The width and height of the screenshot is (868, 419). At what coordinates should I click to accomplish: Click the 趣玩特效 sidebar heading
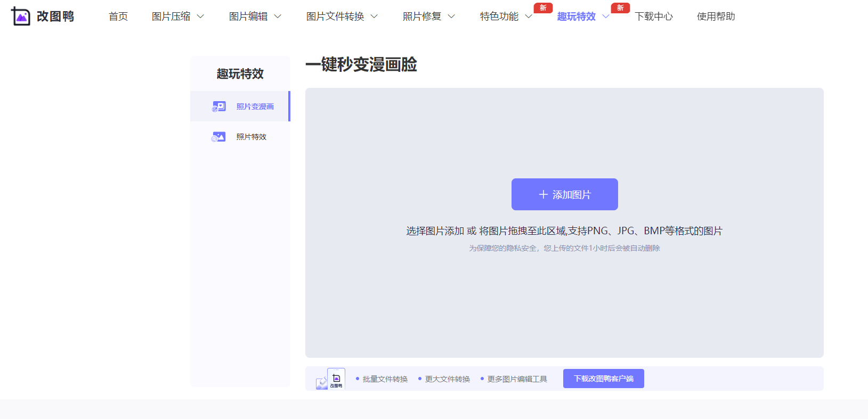(x=240, y=74)
